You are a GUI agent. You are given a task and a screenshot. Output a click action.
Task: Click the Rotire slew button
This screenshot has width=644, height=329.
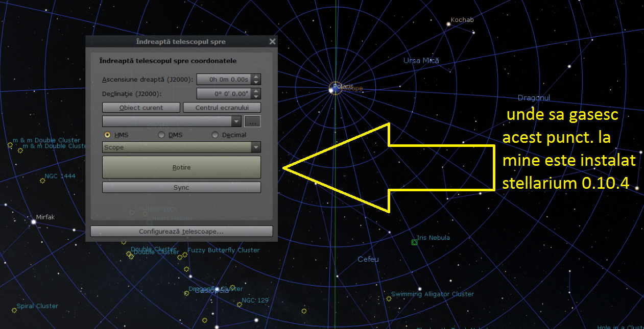pos(181,167)
